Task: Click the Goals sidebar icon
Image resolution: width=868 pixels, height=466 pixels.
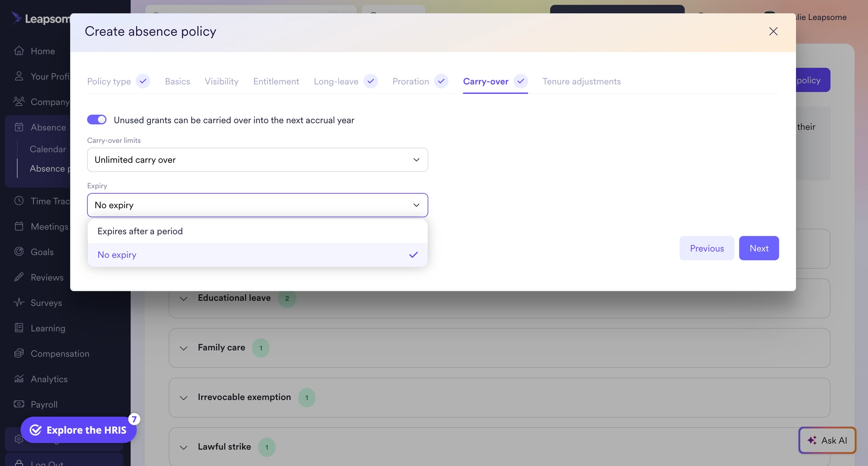Action: pyautogui.click(x=19, y=251)
